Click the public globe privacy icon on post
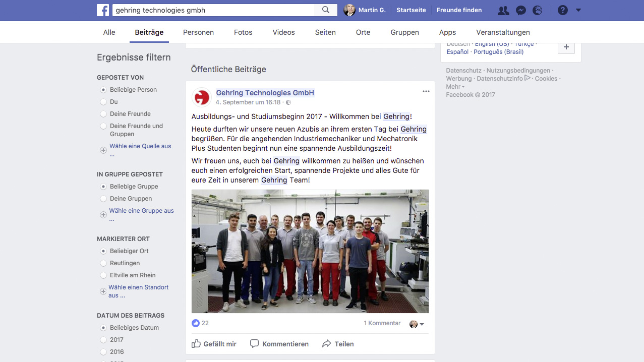The width and height of the screenshot is (644, 362). click(x=288, y=102)
